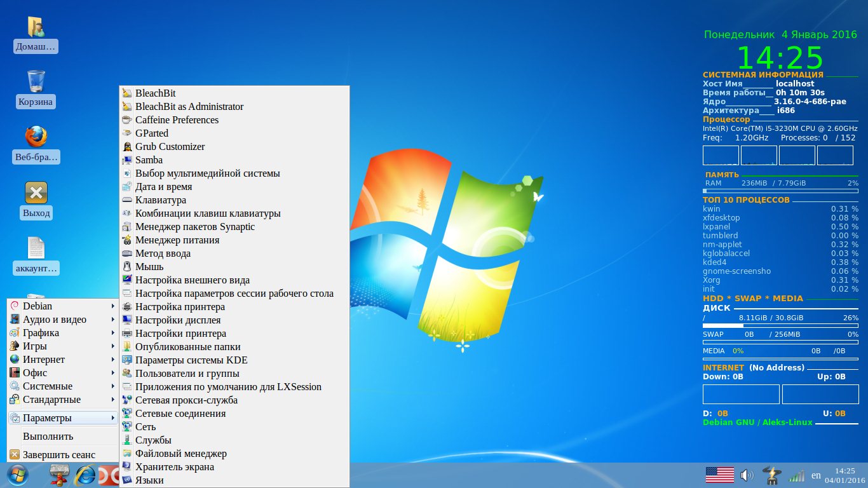868x488 pixels.
Task: Open Мышь settings
Action: (x=234, y=266)
